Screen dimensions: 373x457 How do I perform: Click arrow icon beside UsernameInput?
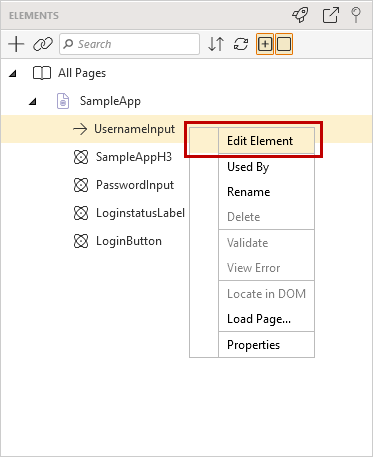point(80,129)
